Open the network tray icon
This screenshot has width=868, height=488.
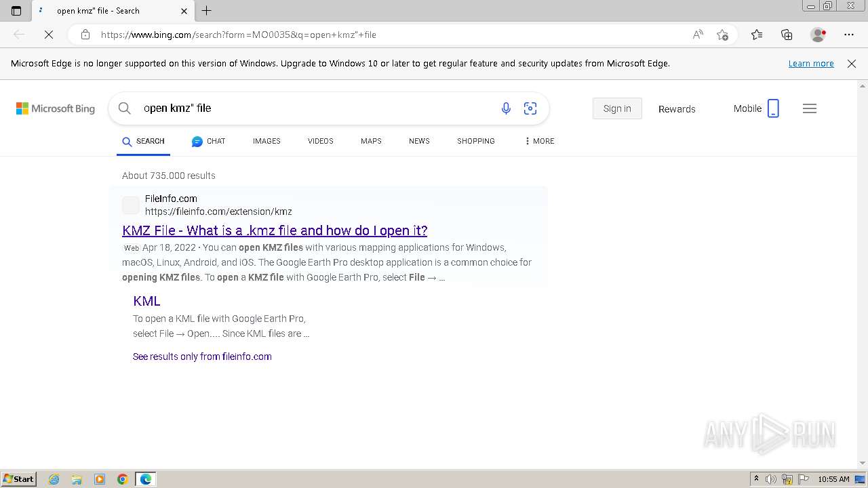tap(787, 479)
